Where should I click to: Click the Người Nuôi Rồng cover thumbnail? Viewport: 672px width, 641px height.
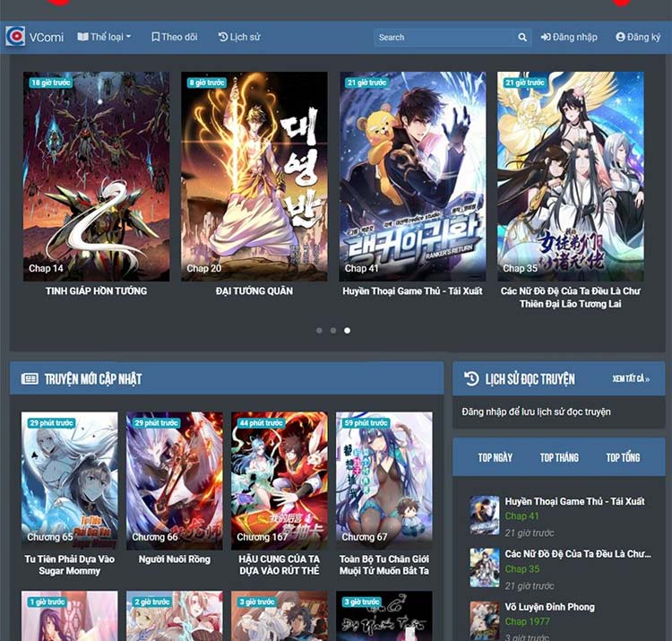[174, 480]
